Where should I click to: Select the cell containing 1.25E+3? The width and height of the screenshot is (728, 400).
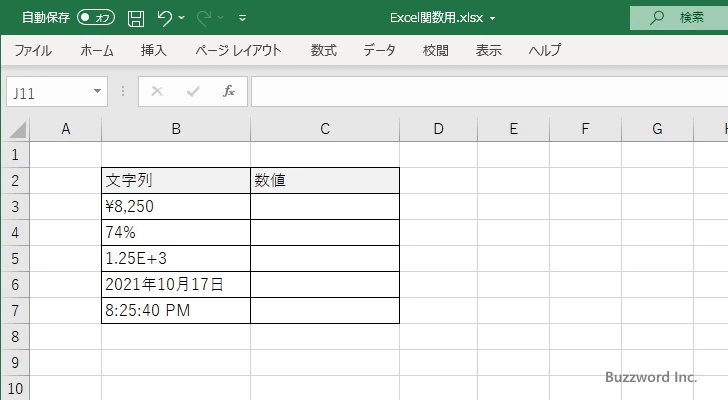coord(176,258)
